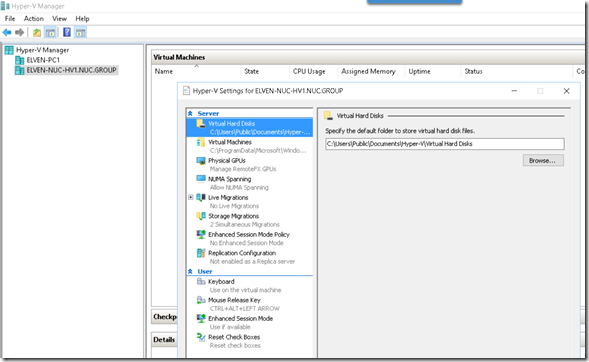
Task: Click the 'Use on the virtual machine' text
Action: [245, 290]
